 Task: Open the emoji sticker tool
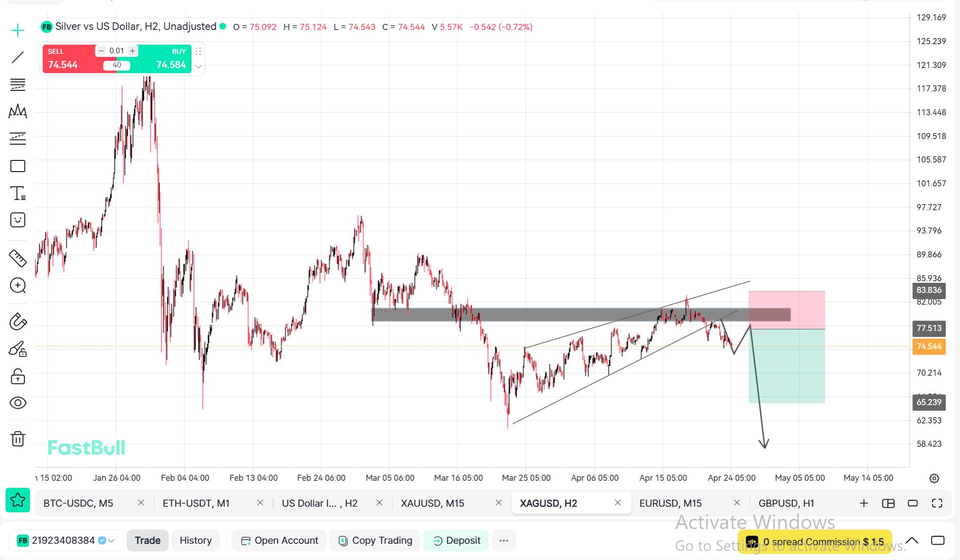[x=18, y=220]
